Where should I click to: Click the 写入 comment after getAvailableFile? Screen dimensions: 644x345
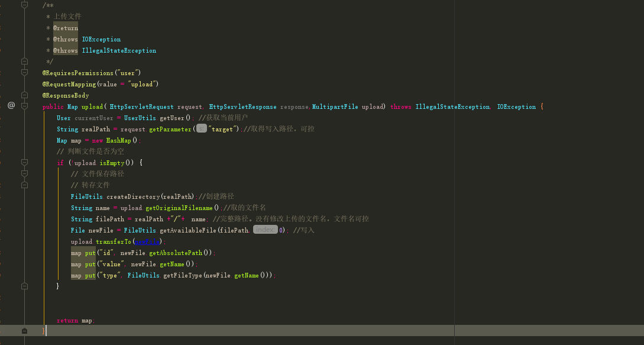pos(303,230)
